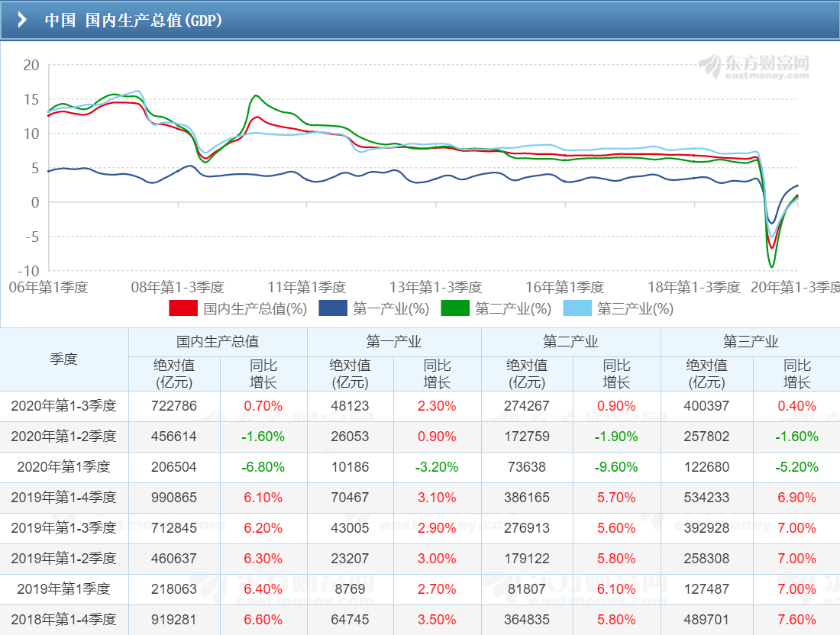The width and height of the screenshot is (840, 635).
Task: Select the 季度 column header
Action: point(64,359)
